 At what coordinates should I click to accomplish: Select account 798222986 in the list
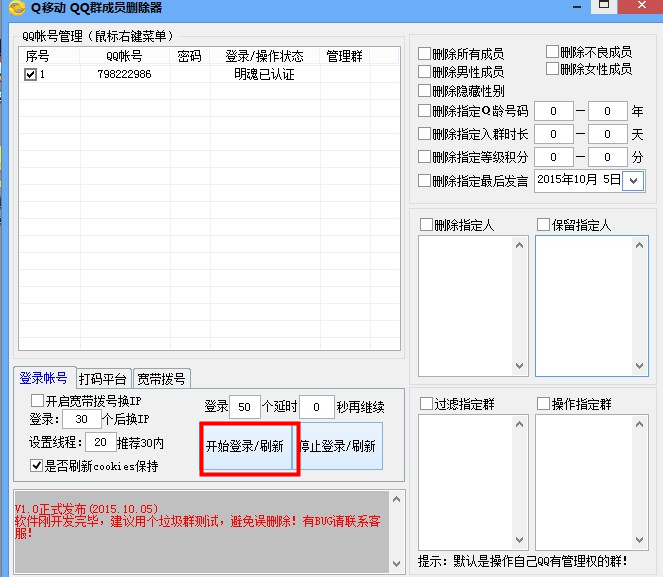124,74
